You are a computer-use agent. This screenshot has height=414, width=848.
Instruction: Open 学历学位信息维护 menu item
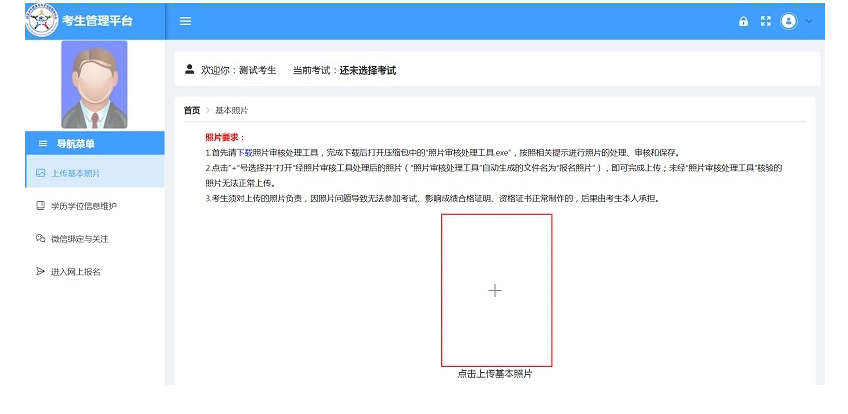(95, 206)
